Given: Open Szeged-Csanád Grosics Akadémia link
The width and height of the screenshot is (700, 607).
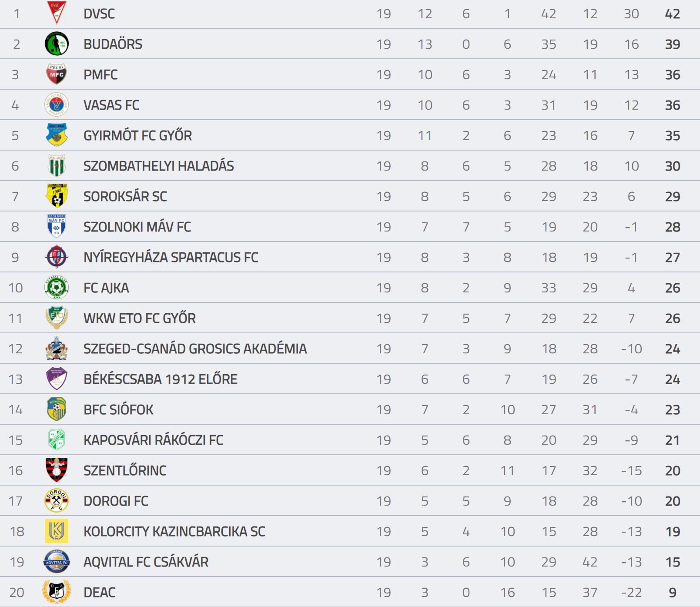Looking at the screenshot, I should click(195, 349).
